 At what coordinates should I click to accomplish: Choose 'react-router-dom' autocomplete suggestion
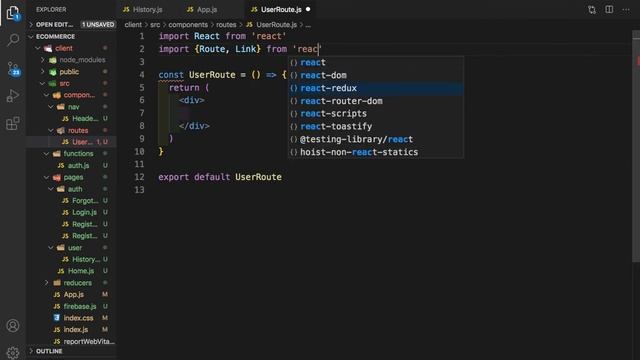pyautogui.click(x=376, y=101)
